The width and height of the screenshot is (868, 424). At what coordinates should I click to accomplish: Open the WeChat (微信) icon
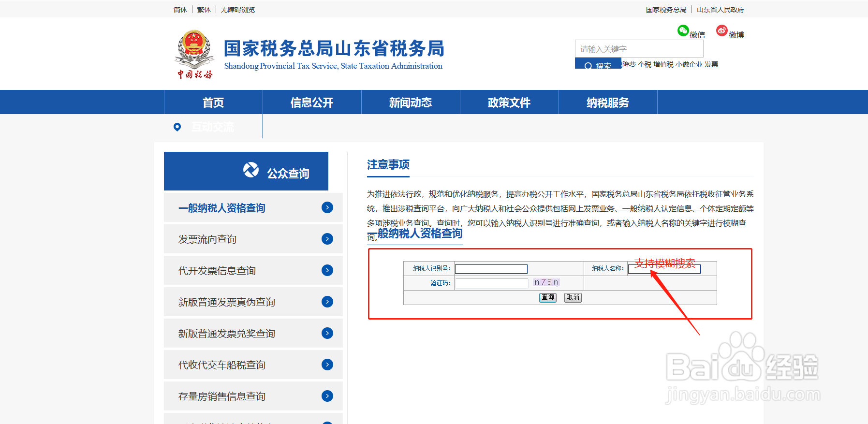683,30
